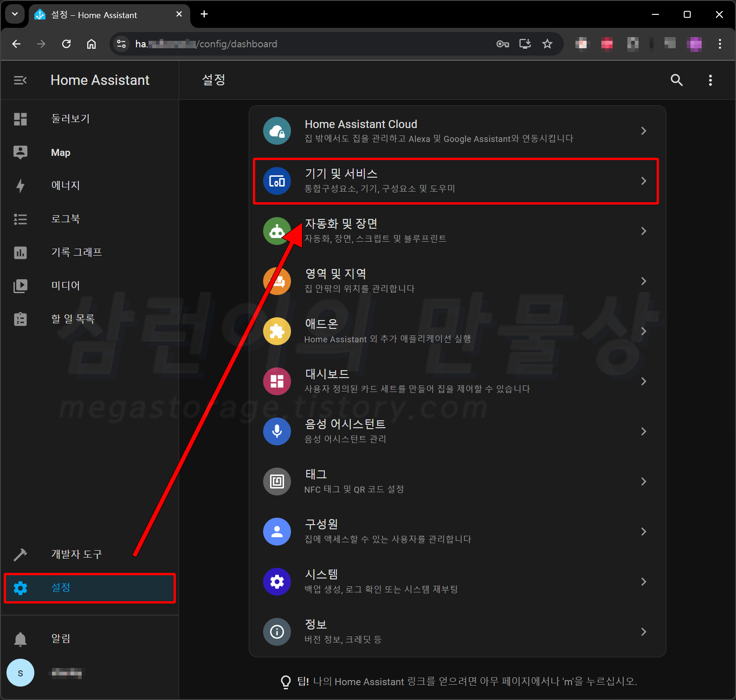The height and width of the screenshot is (700, 736).
Task: Reload the page in browser
Action: point(66,44)
